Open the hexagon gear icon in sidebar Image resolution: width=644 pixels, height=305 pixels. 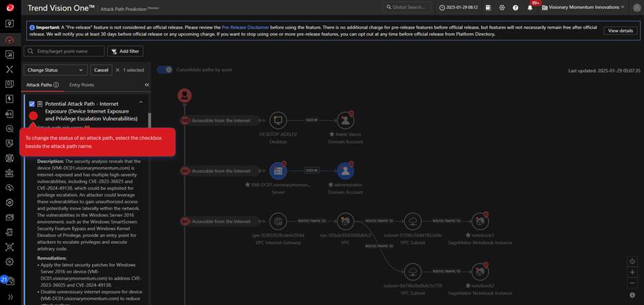pyautogui.click(x=10, y=203)
